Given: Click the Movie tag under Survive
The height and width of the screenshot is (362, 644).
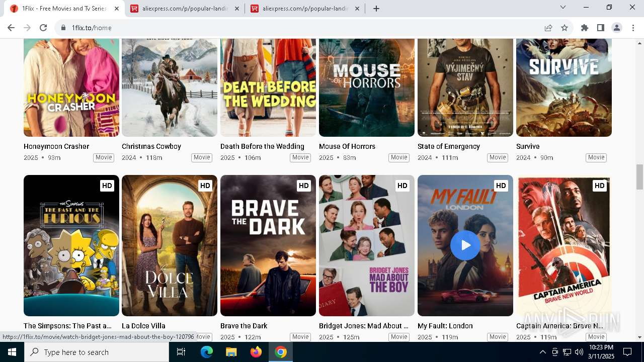Looking at the screenshot, I should coord(596,158).
